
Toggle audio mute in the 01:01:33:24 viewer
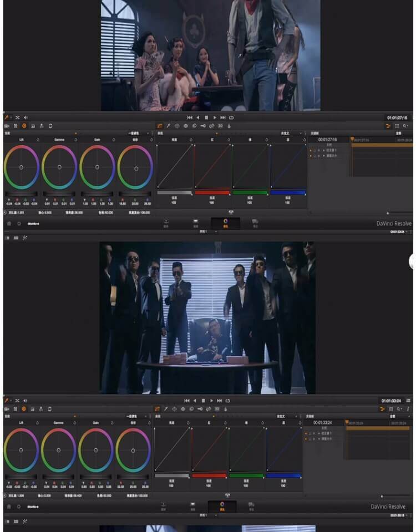click(25, 401)
